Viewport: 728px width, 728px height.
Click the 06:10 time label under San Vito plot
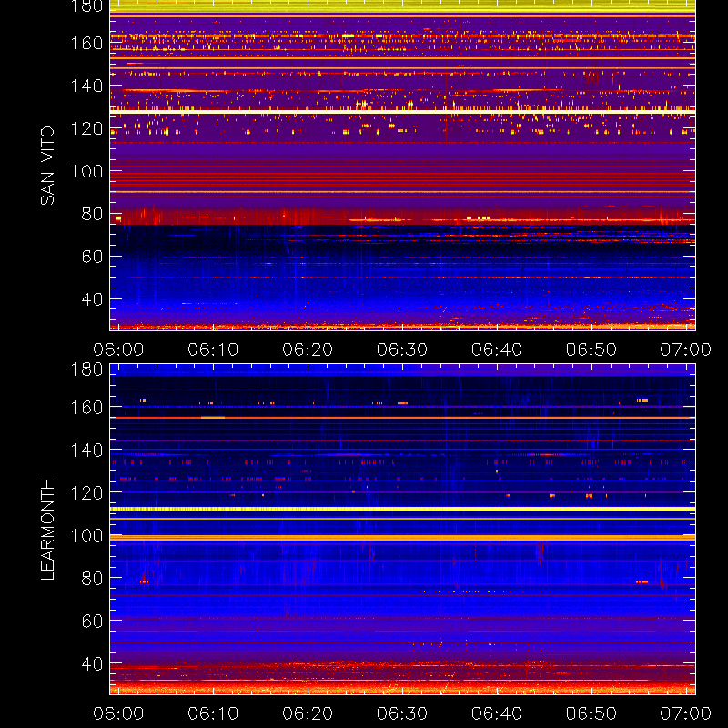(213, 349)
